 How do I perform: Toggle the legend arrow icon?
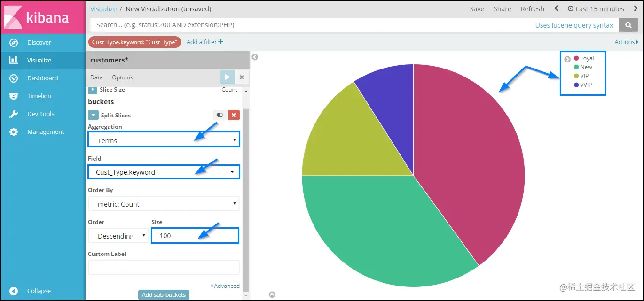click(567, 59)
